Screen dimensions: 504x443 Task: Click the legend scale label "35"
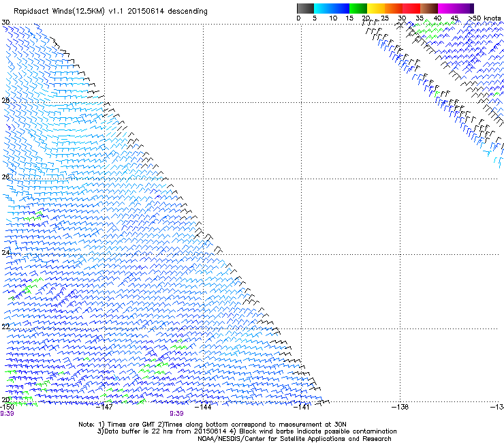420,18
